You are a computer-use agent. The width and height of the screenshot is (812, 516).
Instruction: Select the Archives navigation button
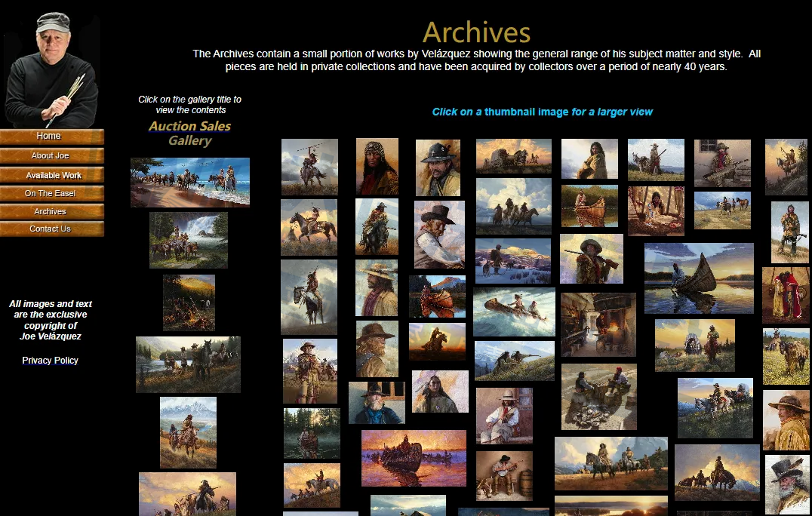(51, 211)
